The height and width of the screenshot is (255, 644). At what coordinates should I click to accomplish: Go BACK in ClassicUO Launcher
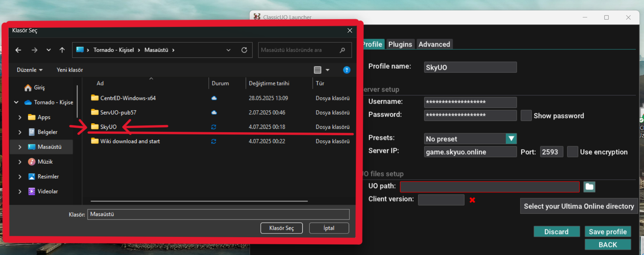tap(608, 245)
